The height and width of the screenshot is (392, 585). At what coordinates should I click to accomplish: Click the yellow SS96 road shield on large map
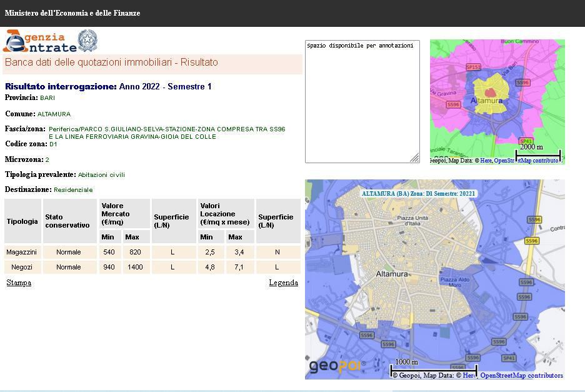[531, 241]
